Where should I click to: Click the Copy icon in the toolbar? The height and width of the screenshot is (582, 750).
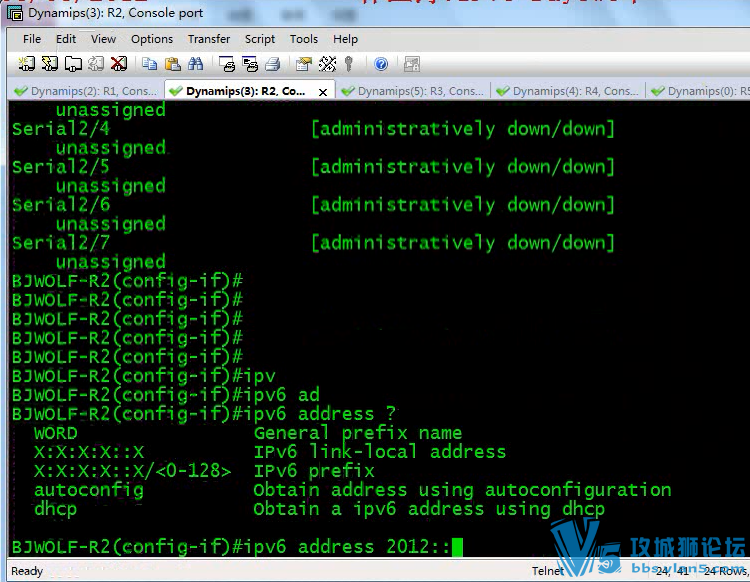pos(150,64)
